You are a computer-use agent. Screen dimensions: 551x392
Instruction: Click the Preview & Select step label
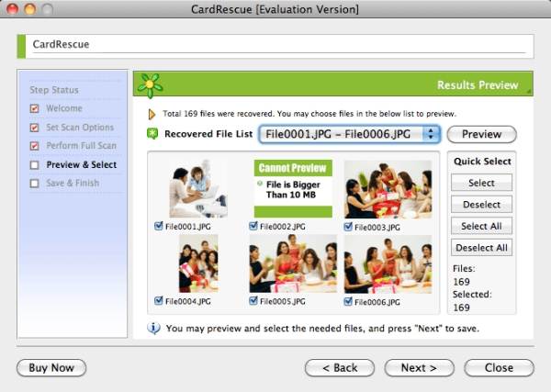click(x=82, y=164)
